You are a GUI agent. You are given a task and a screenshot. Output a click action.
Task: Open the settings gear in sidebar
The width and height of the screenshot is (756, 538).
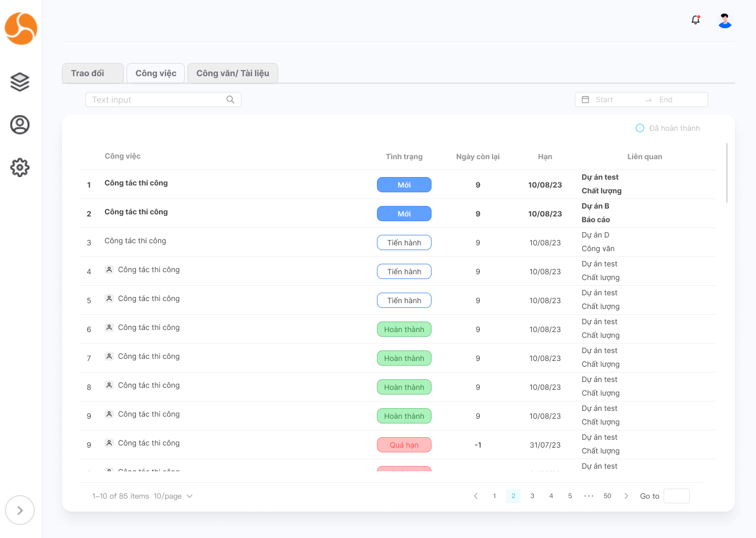[20, 168]
